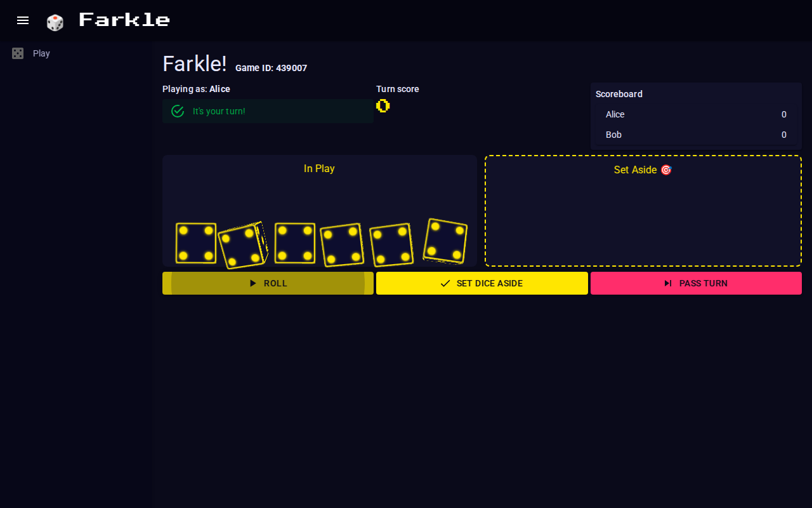Click the Set Aside target icon
812x508 pixels.
666,170
